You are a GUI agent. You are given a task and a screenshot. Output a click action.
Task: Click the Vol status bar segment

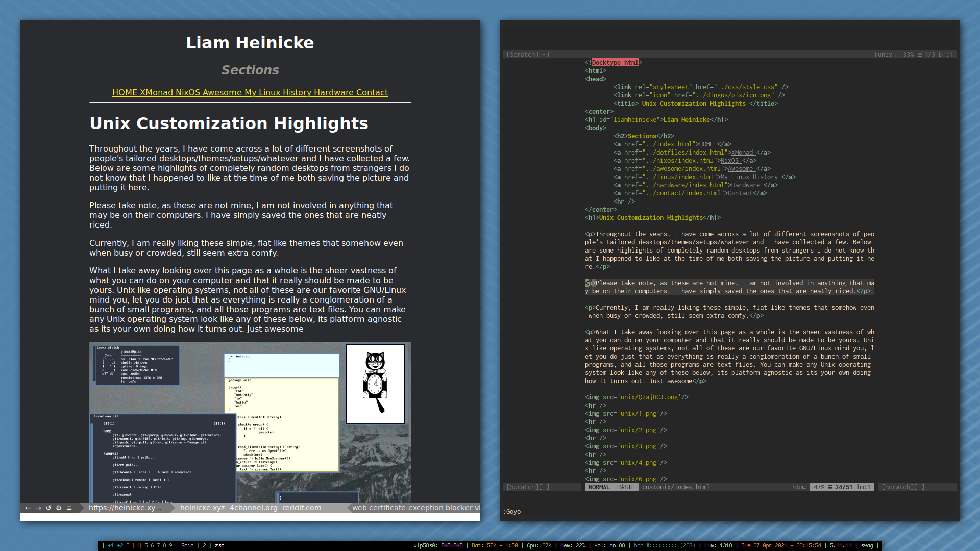609,545
